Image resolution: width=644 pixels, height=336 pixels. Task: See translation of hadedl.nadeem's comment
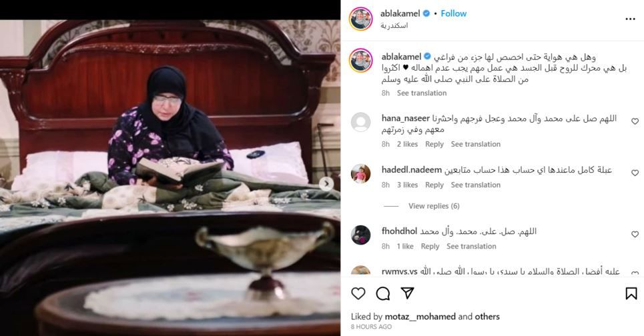475,185
